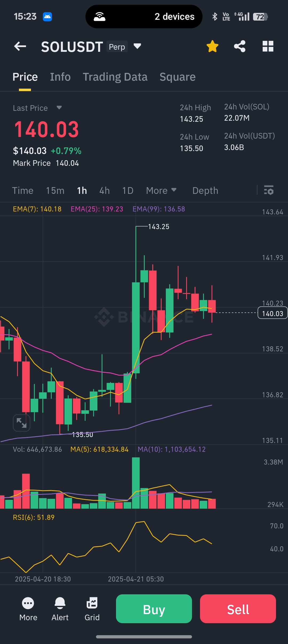This screenshot has width=288, height=644.
Task: Select the 1h interval
Action: tap(82, 191)
